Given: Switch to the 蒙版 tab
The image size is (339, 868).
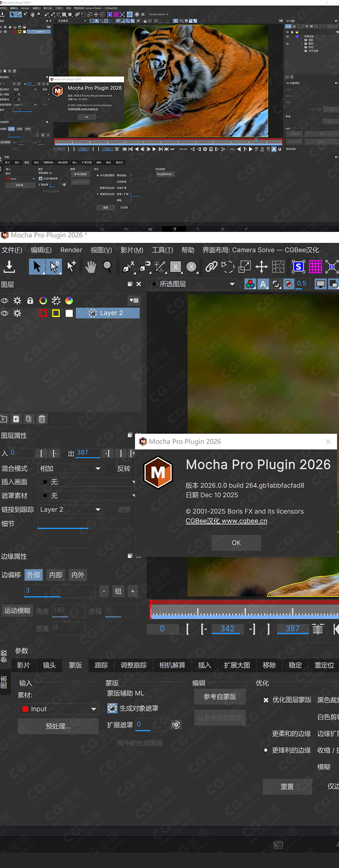Looking at the screenshot, I should tap(75, 665).
